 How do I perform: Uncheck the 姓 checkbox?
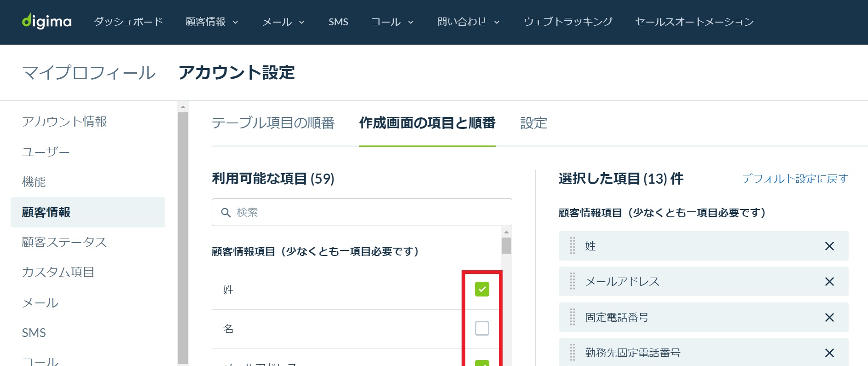tap(482, 289)
